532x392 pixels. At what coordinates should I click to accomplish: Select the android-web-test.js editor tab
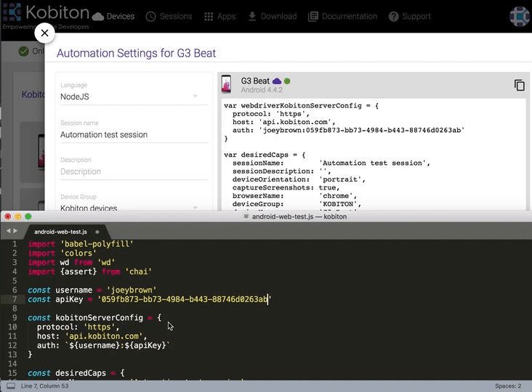(x=60, y=232)
